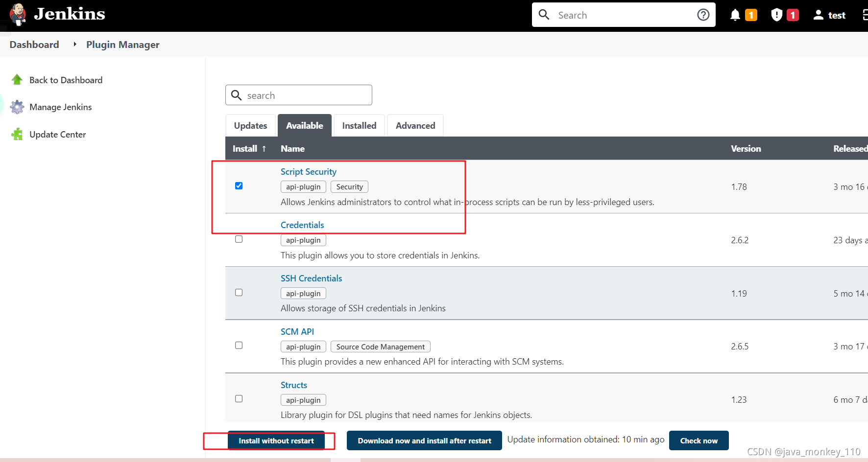868x462 pixels.
Task: Click Install without restart button
Action: point(276,440)
